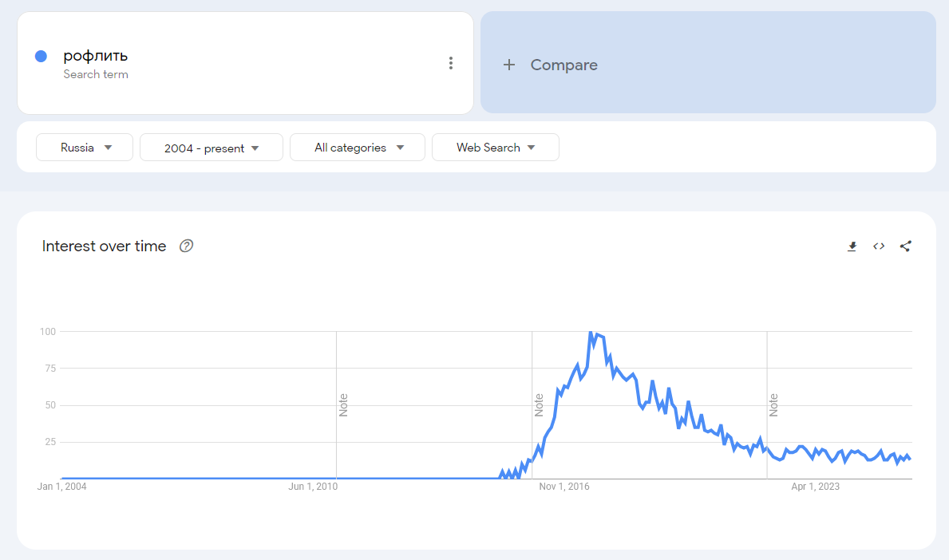Click the Note marker before Apr 2023

[x=774, y=404]
